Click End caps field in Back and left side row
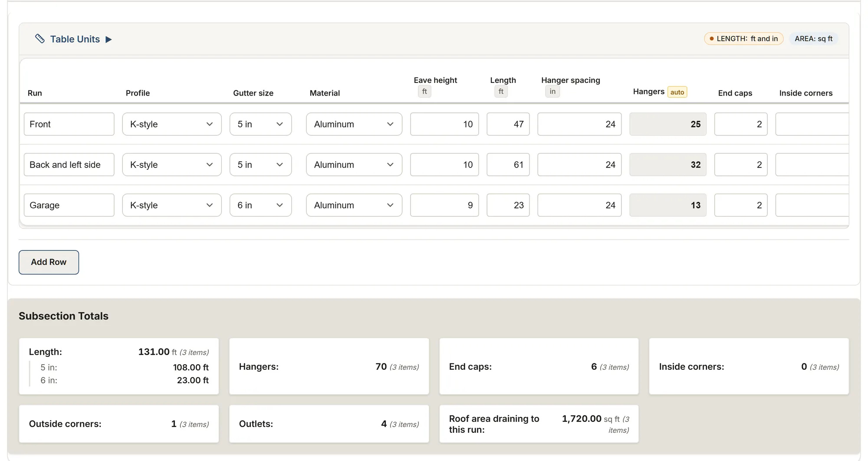This screenshot has width=868, height=461. tap(741, 165)
